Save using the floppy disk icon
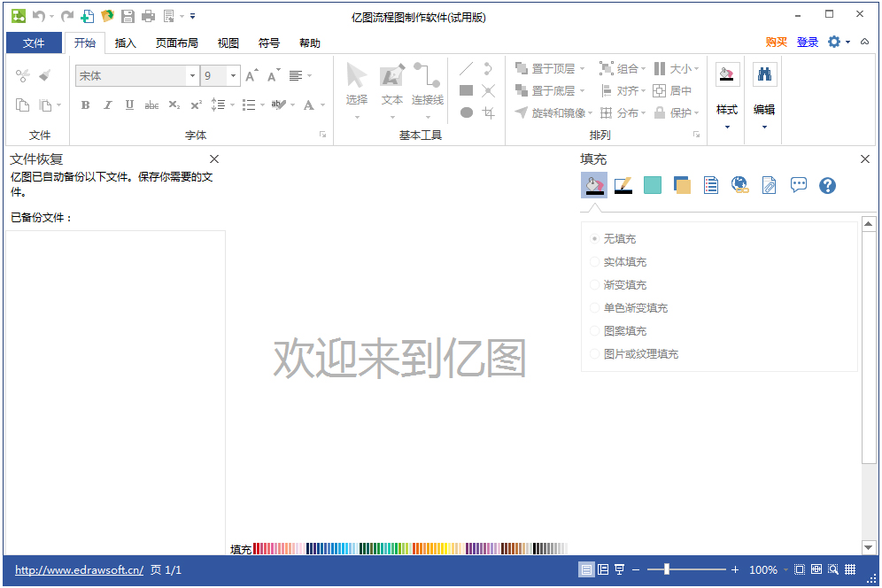 tap(128, 16)
